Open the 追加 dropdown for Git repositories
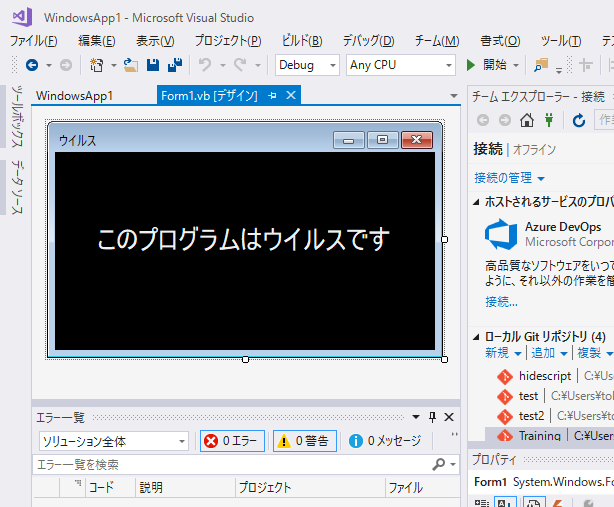The image size is (614, 507). [x=549, y=353]
